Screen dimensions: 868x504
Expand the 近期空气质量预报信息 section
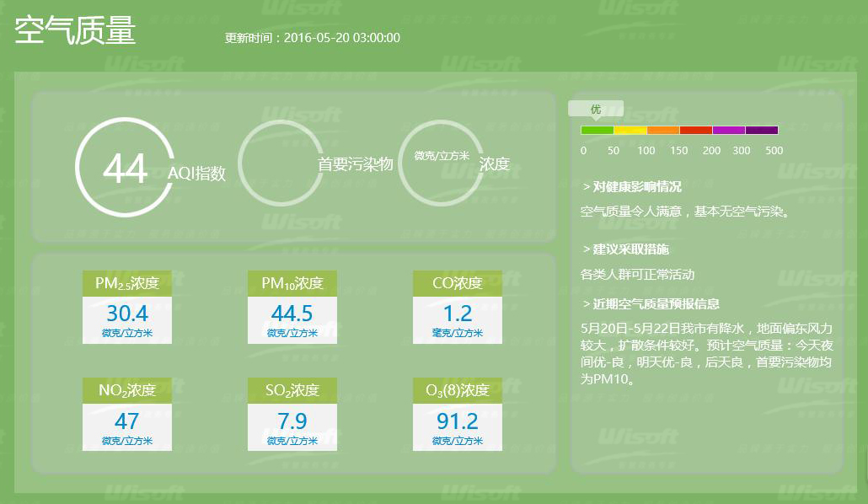tap(651, 304)
